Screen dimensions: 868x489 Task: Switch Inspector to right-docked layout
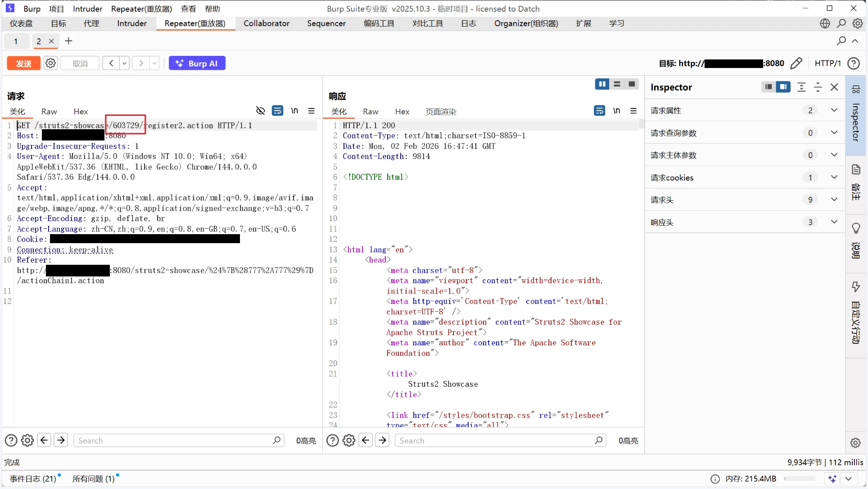click(783, 87)
